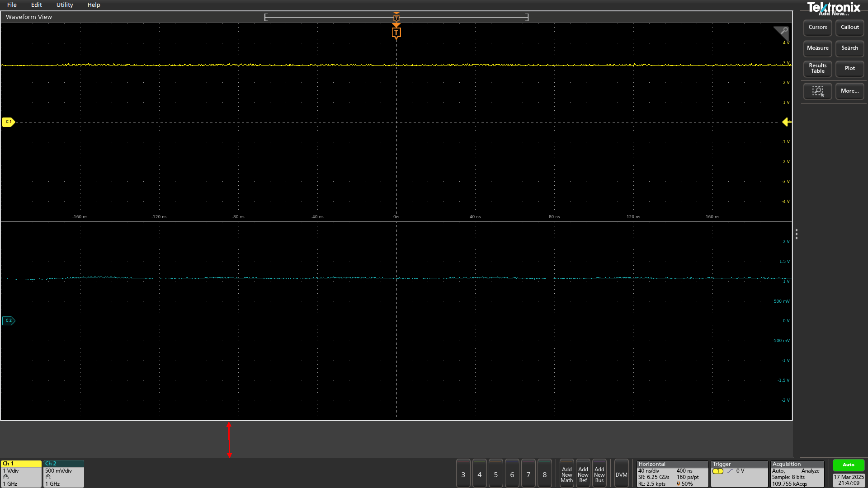Screen dimensions: 868x488
Task: Click the red vertical resize arrow
Action: [229, 440]
